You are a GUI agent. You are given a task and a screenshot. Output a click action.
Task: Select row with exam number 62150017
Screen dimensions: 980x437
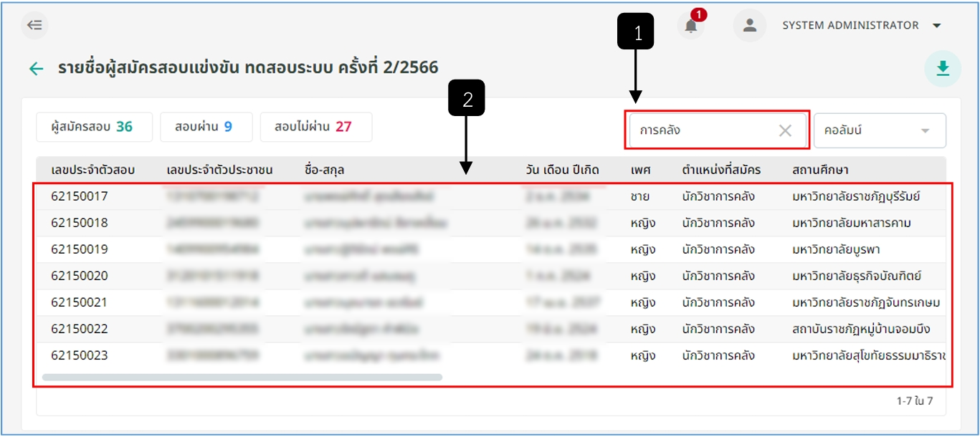[491, 196]
